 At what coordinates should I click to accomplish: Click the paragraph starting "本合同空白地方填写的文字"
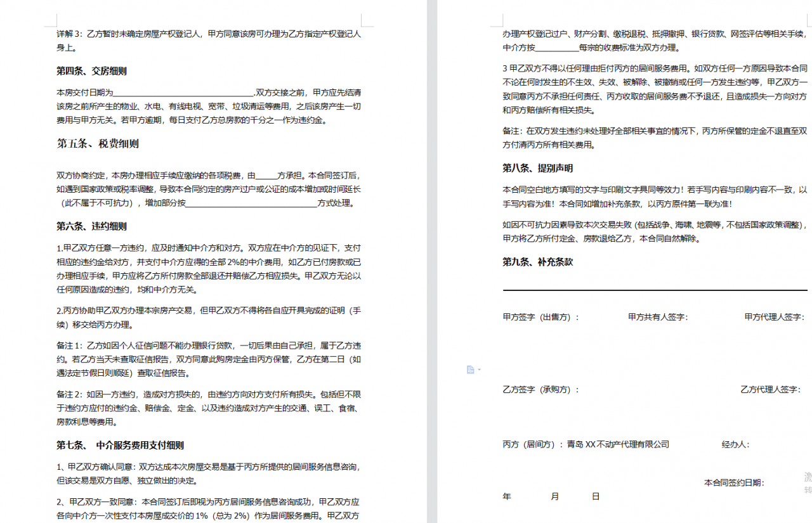pyautogui.click(x=655, y=197)
